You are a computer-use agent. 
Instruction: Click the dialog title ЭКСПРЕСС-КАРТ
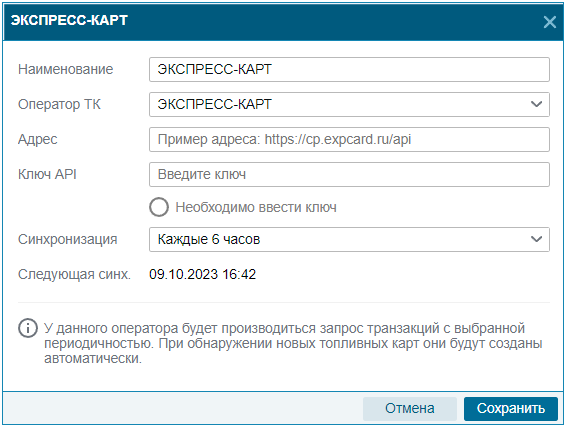69,20
